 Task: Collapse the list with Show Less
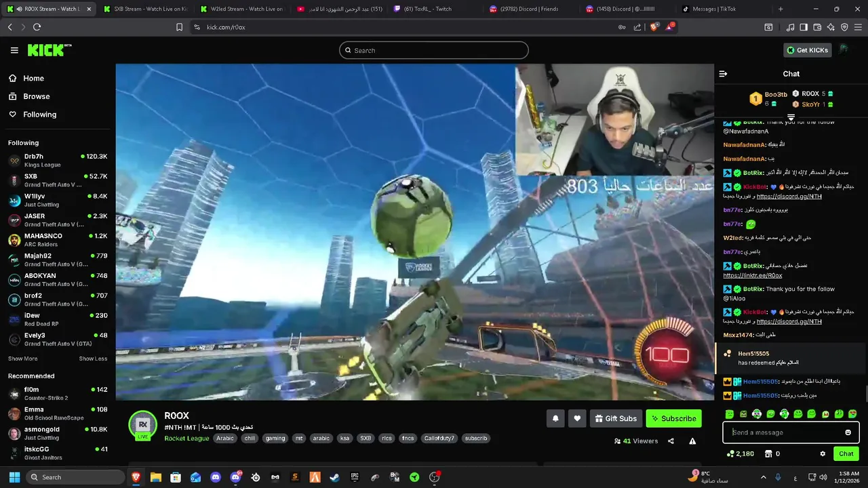pyautogui.click(x=93, y=359)
